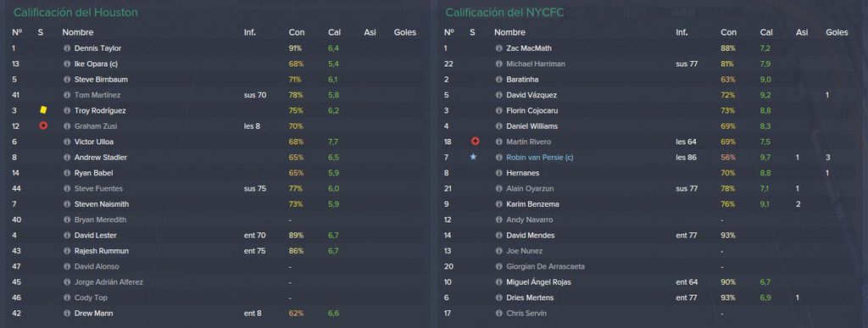The height and width of the screenshot is (328, 868).
Task: Click the Calificación del NYCFC heading
Action: [504, 12]
